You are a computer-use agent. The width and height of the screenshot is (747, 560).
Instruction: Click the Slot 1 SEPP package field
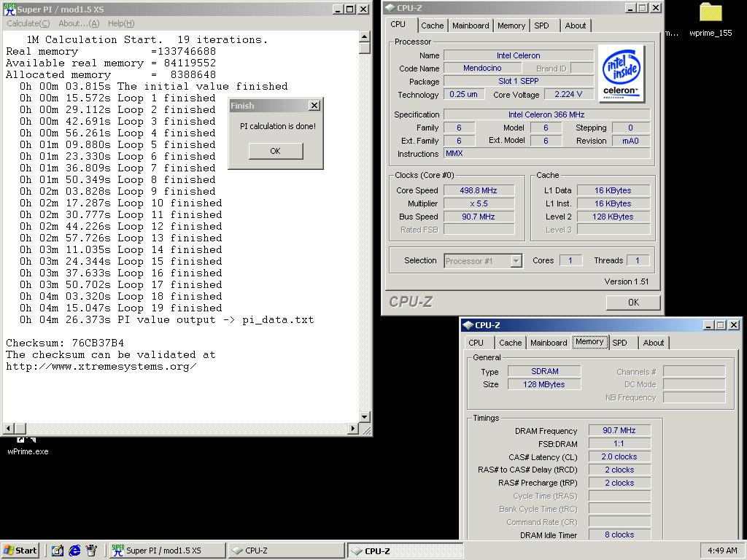[x=519, y=82]
